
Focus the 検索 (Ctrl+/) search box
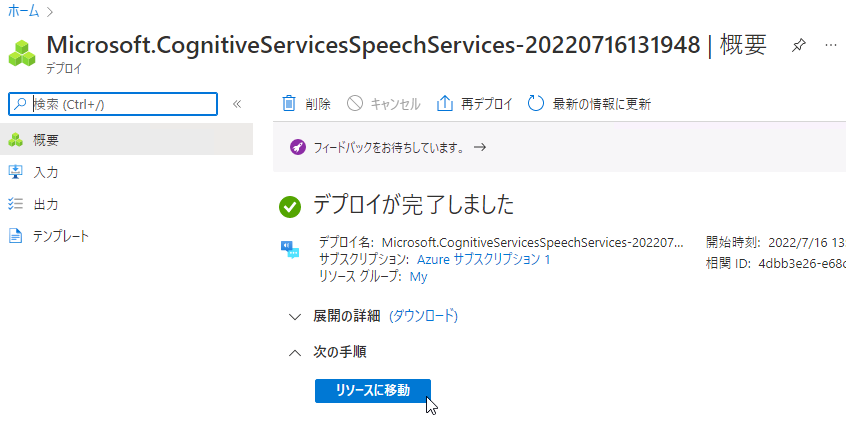[113, 104]
